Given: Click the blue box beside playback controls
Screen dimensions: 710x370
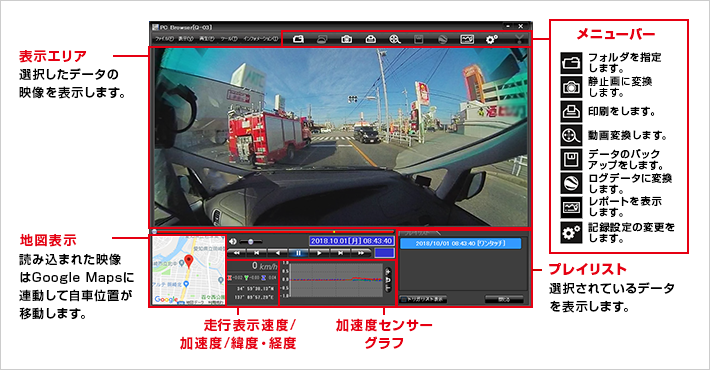Looking at the screenshot, I should (384, 253).
